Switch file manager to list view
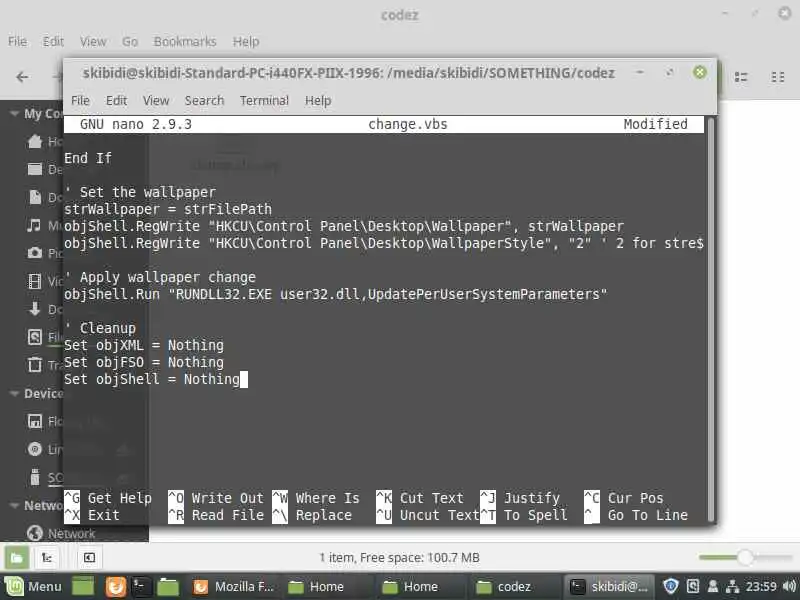 (x=741, y=77)
